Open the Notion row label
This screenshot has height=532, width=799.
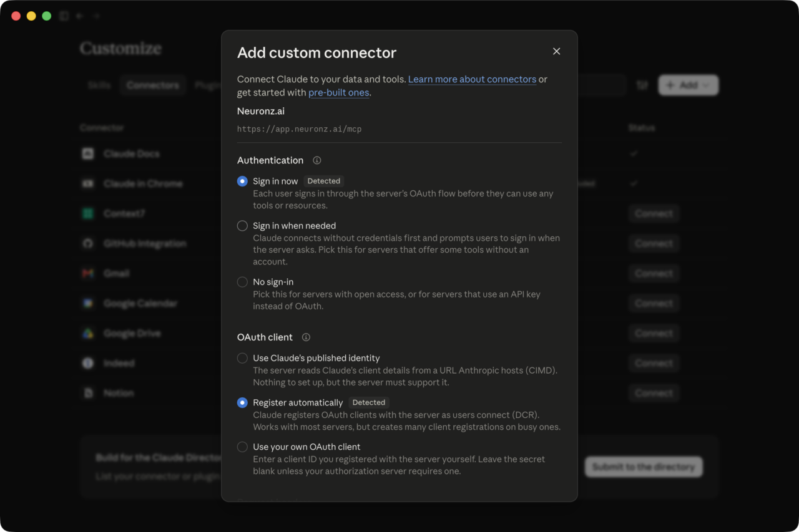(x=119, y=393)
